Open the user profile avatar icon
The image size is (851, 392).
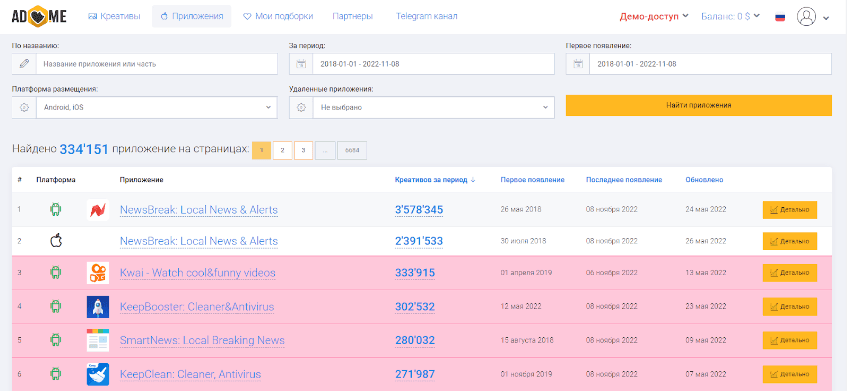point(806,17)
